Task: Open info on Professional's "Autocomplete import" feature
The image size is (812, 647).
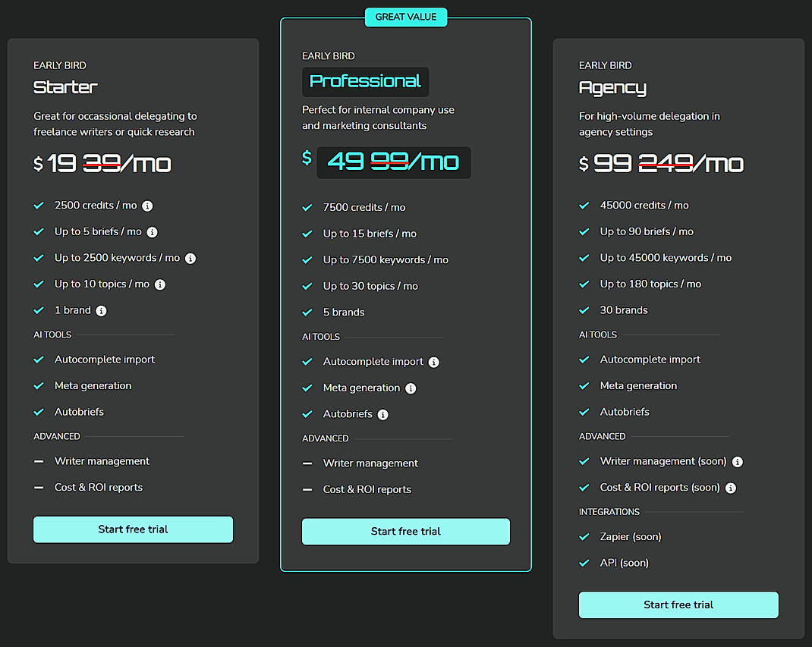Action: coord(433,362)
